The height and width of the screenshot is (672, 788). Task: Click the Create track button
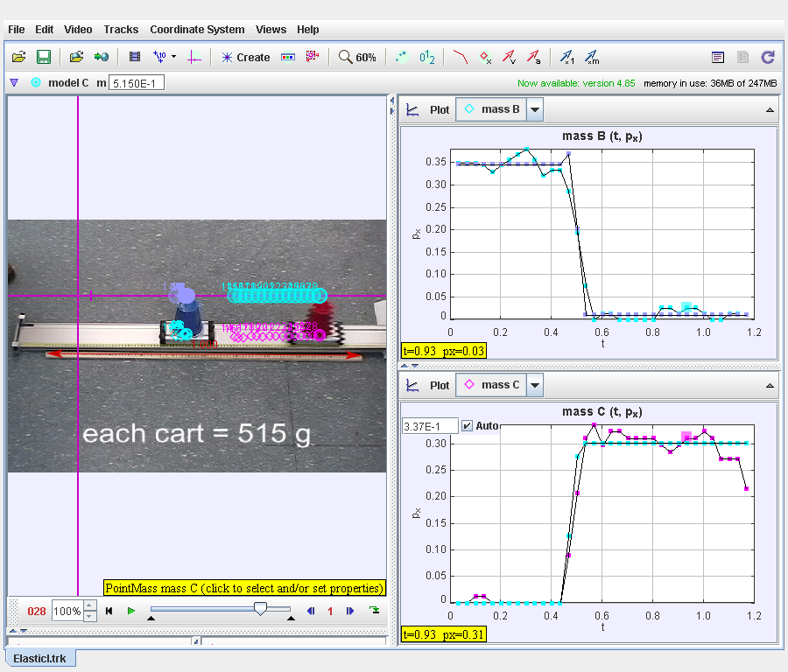pyautogui.click(x=245, y=57)
